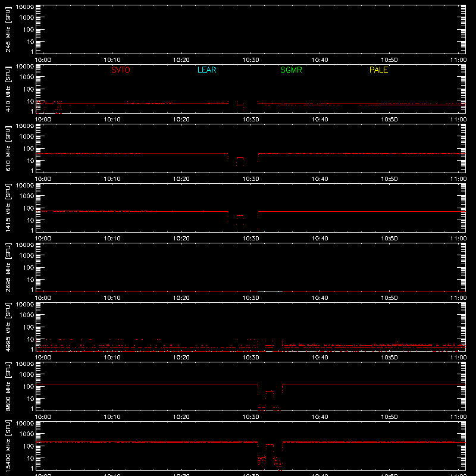Select the 1415 MHz [SFU] axis title
476x476 pixels.
click(x=8, y=208)
